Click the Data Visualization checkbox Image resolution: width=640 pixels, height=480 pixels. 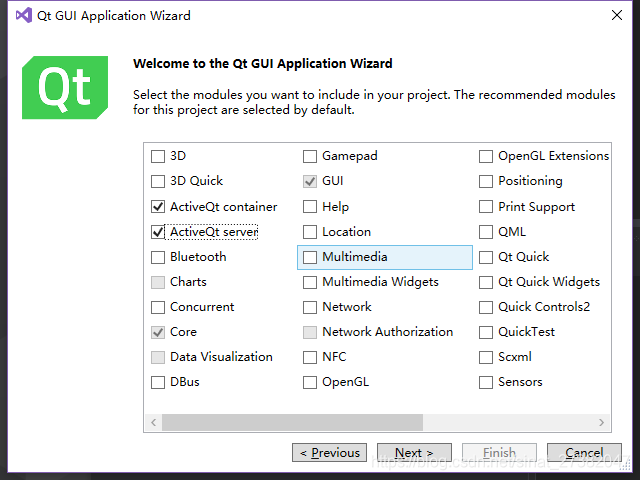point(158,357)
